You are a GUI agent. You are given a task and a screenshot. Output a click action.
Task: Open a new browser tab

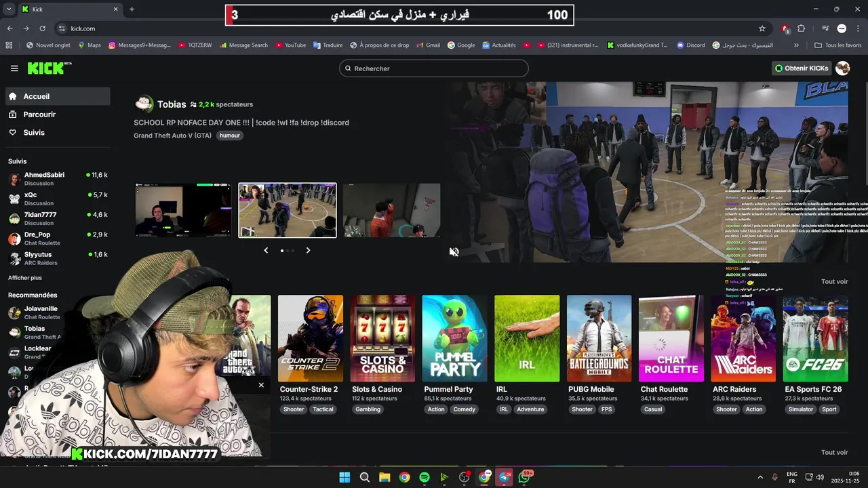click(x=132, y=9)
